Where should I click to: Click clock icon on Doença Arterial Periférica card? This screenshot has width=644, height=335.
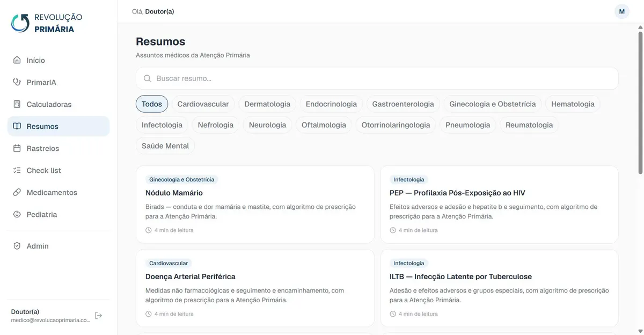click(x=149, y=314)
